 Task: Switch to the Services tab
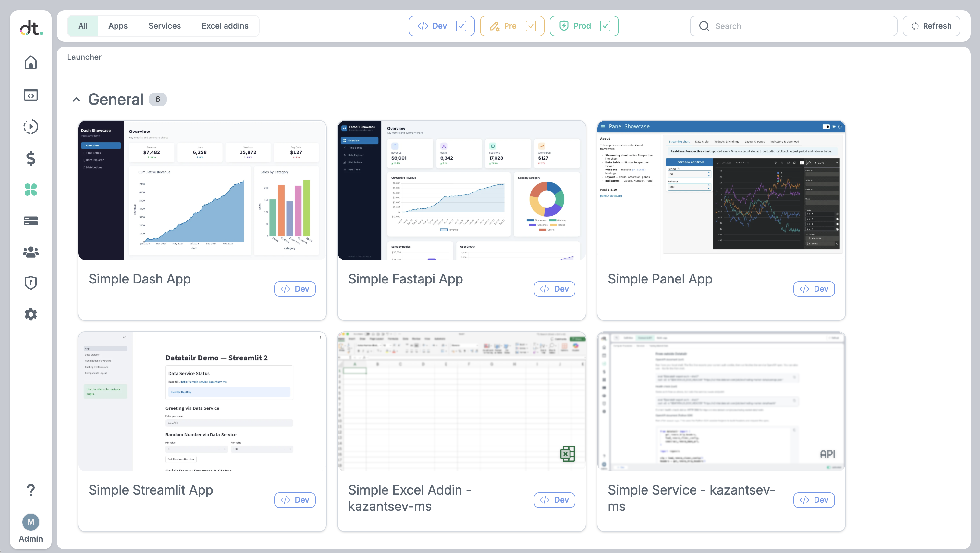tap(165, 26)
